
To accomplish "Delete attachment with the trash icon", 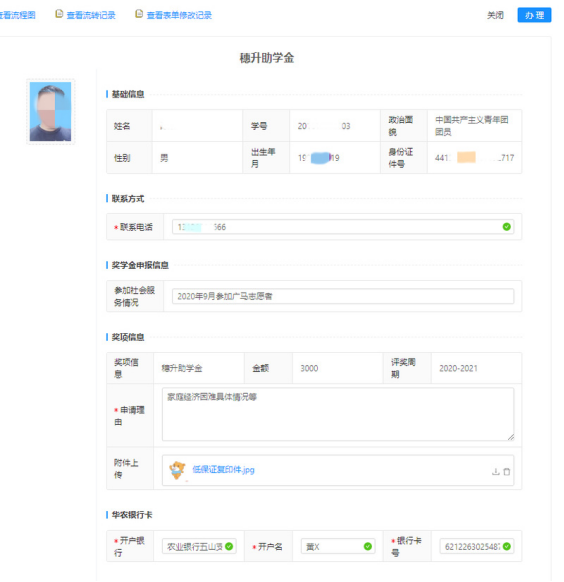I will pos(506,471).
